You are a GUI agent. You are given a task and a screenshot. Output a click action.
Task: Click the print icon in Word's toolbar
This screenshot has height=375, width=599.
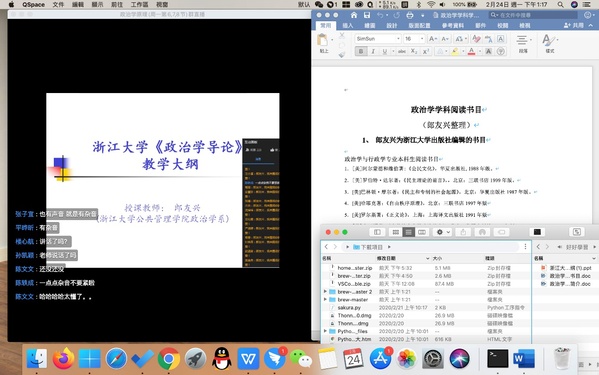click(x=410, y=15)
